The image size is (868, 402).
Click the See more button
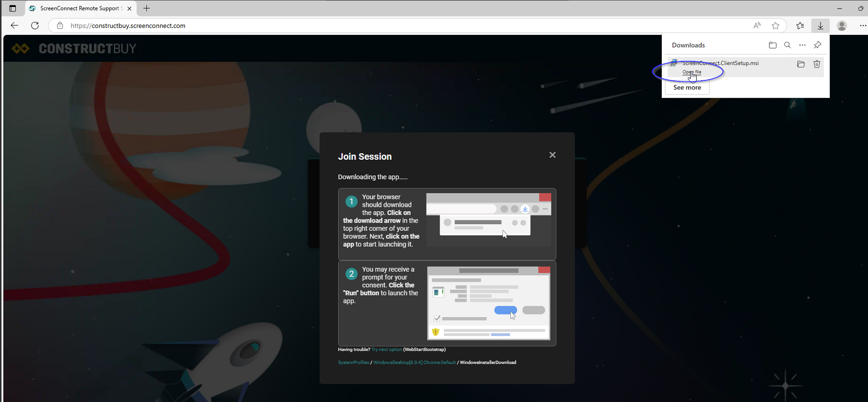click(x=687, y=87)
